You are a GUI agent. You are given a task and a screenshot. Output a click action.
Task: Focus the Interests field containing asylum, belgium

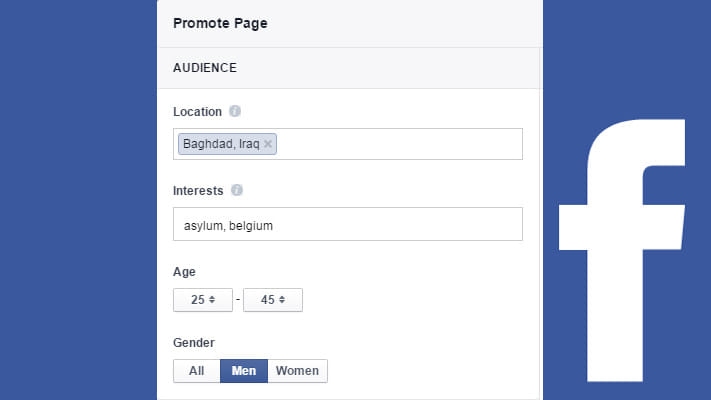click(348, 224)
